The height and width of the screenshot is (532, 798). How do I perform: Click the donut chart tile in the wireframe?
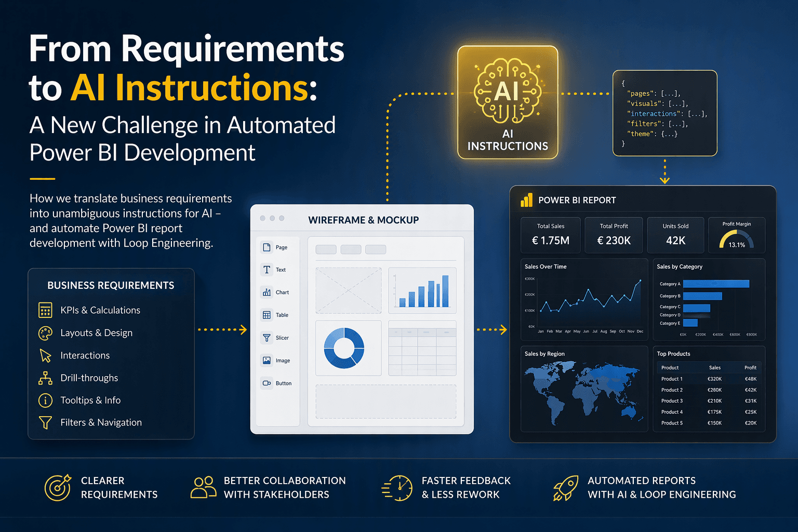click(x=349, y=348)
